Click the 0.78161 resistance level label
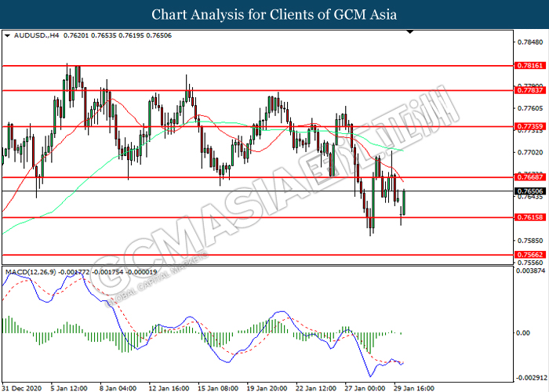This screenshot has height=392, width=549. click(529, 65)
